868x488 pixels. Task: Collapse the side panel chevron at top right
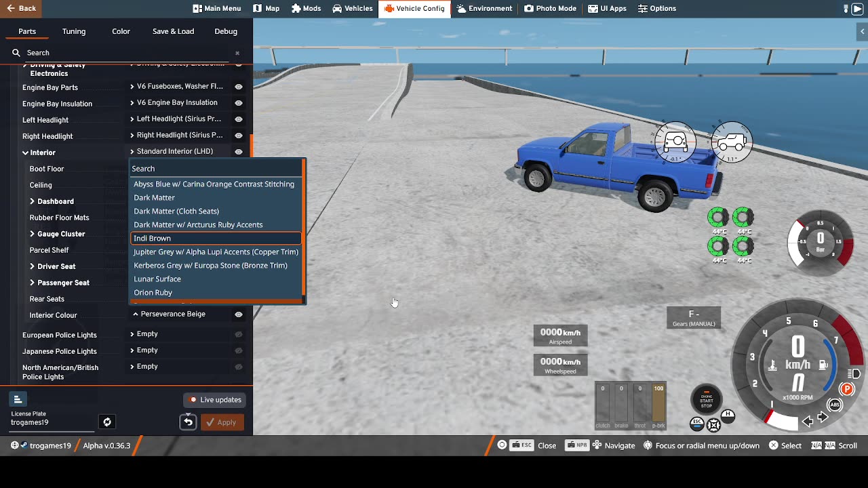point(863,31)
